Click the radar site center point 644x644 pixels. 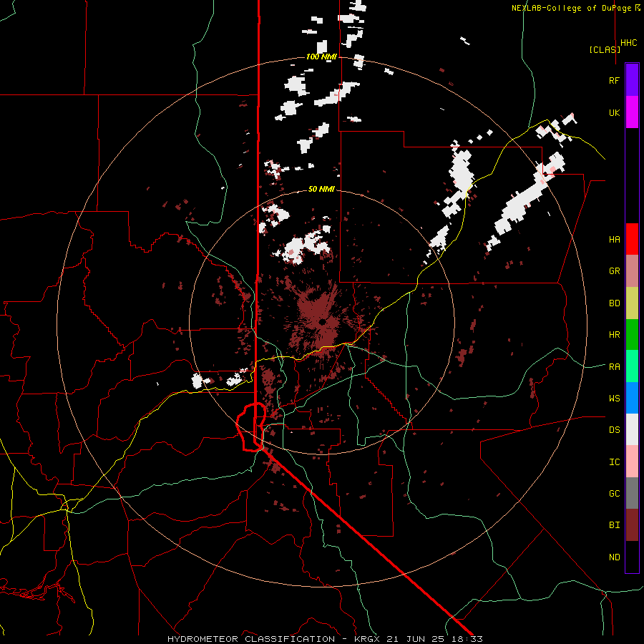322,321
